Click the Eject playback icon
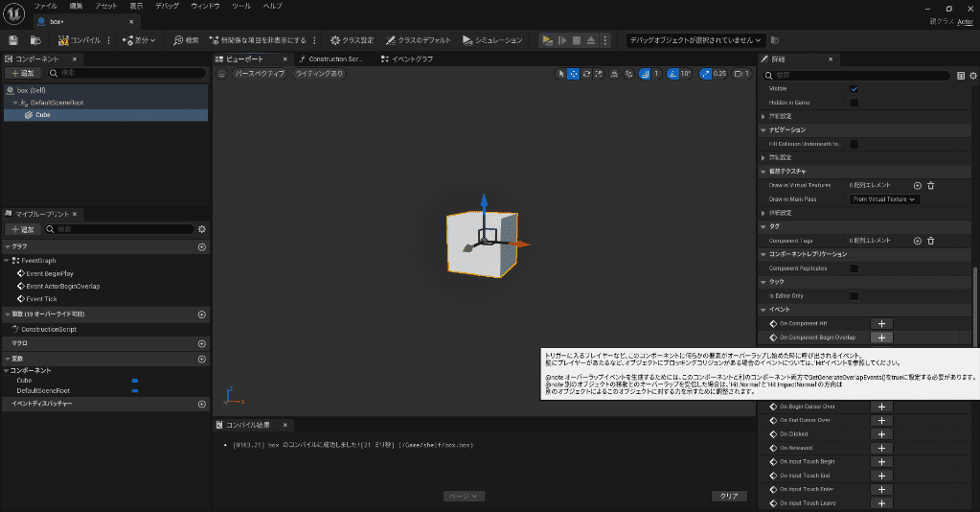The image size is (980, 512). (591, 40)
